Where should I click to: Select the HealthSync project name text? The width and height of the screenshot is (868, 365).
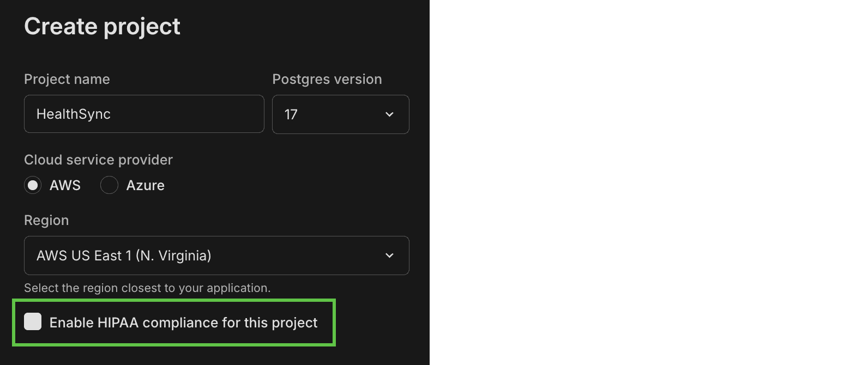click(x=74, y=114)
